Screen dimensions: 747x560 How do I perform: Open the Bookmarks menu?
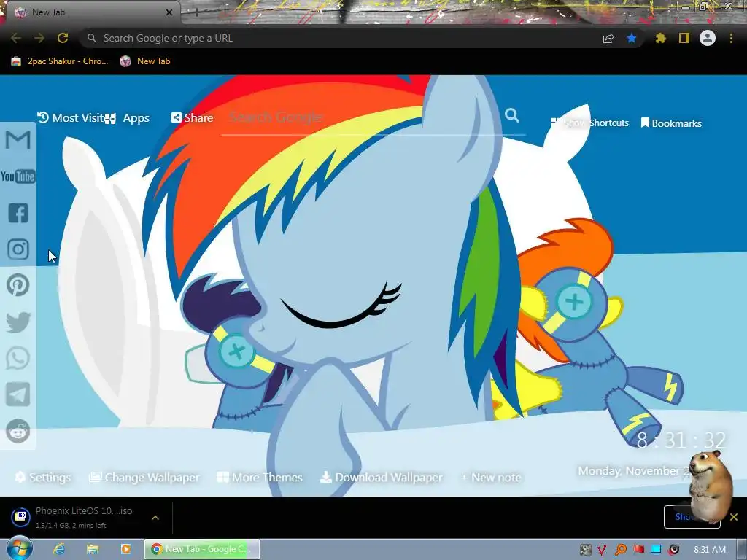point(672,122)
